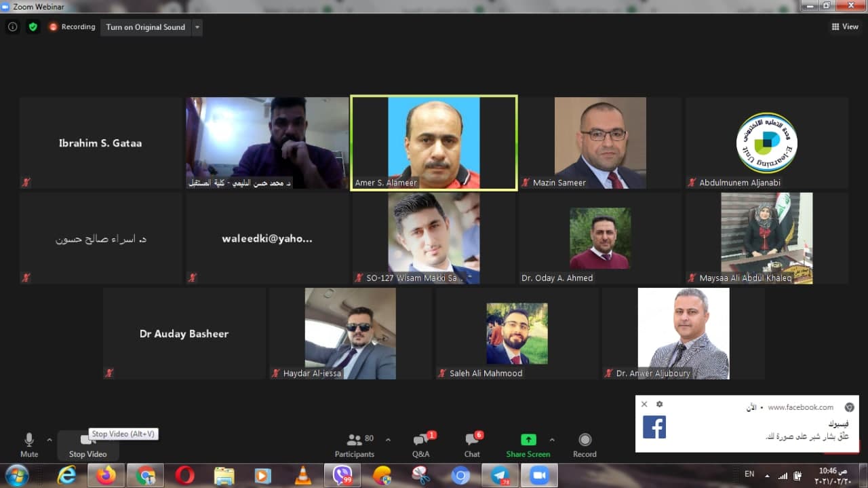This screenshot has height=488, width=868.
Task: Open Internet Explorer from taskbar
Action: (66, 476)
